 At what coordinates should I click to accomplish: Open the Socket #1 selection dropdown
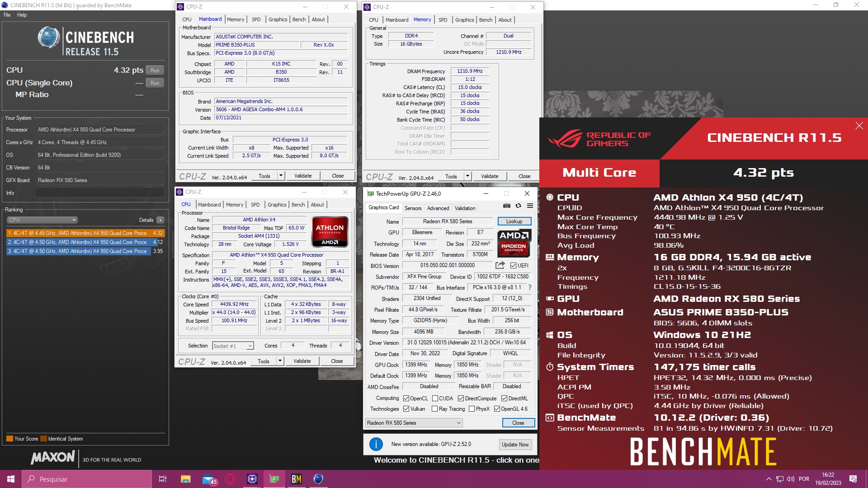pos(250,346)
